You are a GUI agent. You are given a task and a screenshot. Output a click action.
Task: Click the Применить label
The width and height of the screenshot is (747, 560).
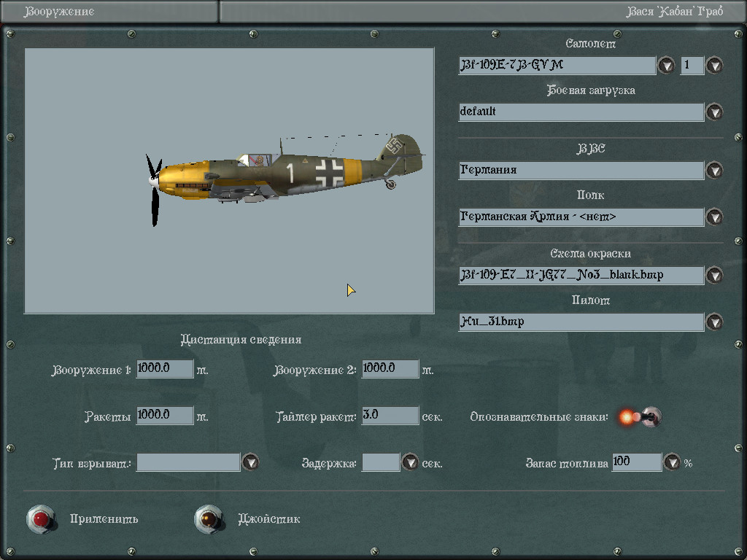104,519
